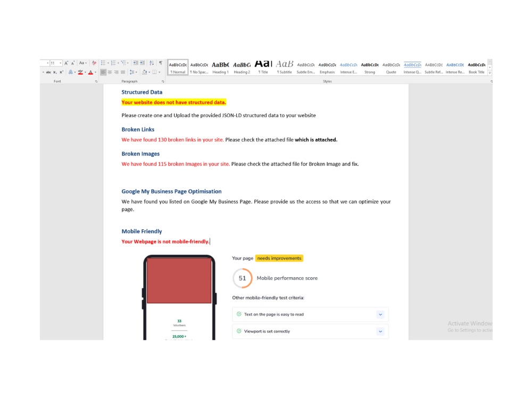
Task: Apply the Emphasis style
Action: point(327,67)
